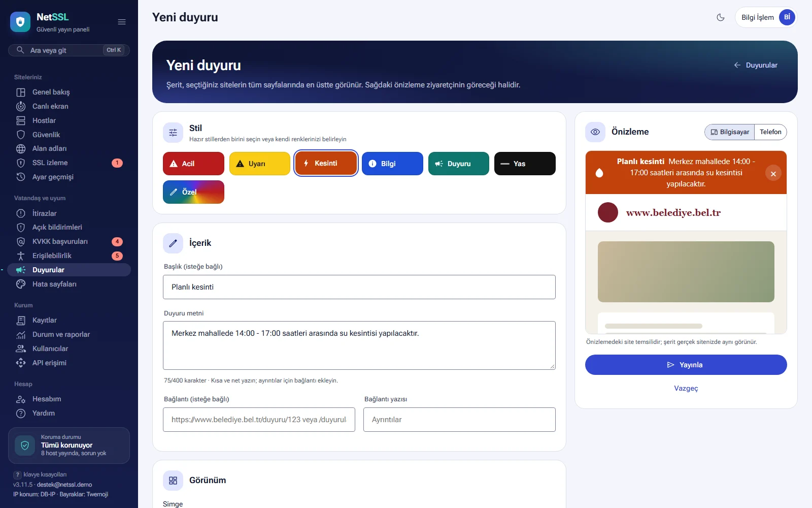Viewport: 812px width, 508px height.
Task: Toggle the sidebar hamburger menu icon
Action: click(x=122, y=22)
